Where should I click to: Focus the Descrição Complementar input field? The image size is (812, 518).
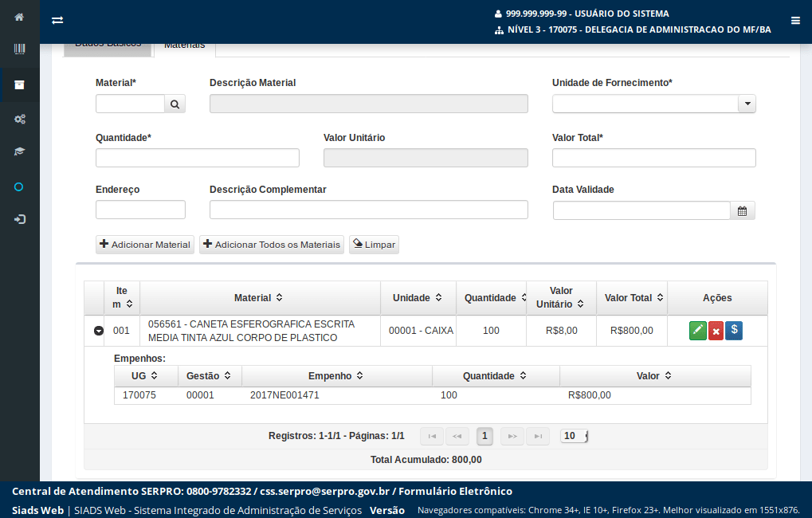coord(369,210)
